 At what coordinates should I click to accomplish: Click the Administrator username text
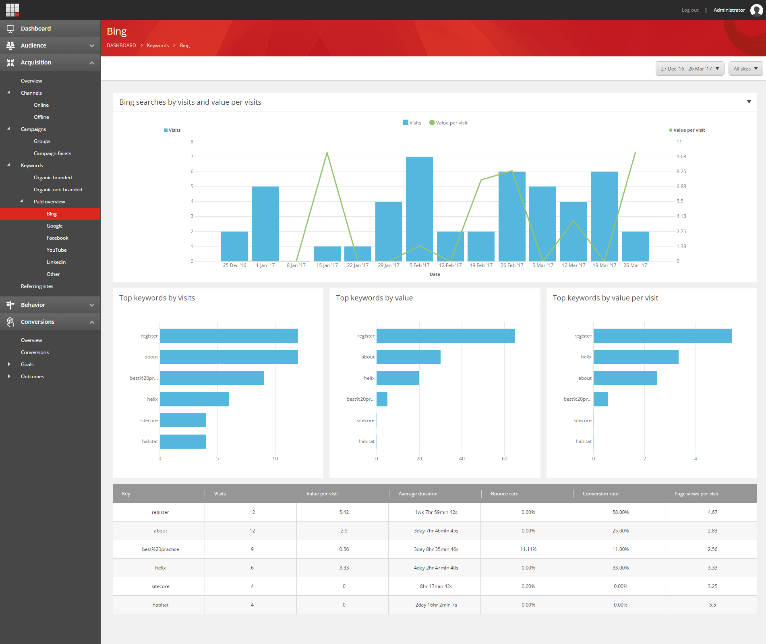729,10
